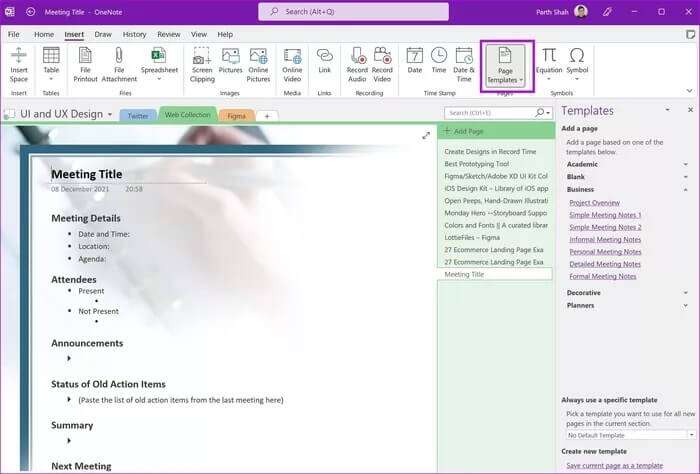Start Record Audio
This screenshot has width=700, height=474.
357,65
